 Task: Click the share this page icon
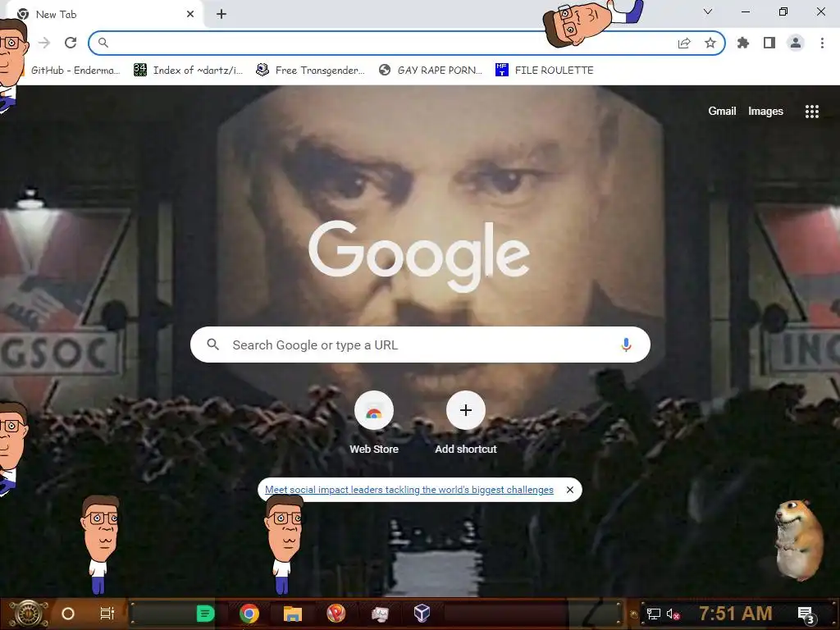pyautogui.click(x=684, y=43)
